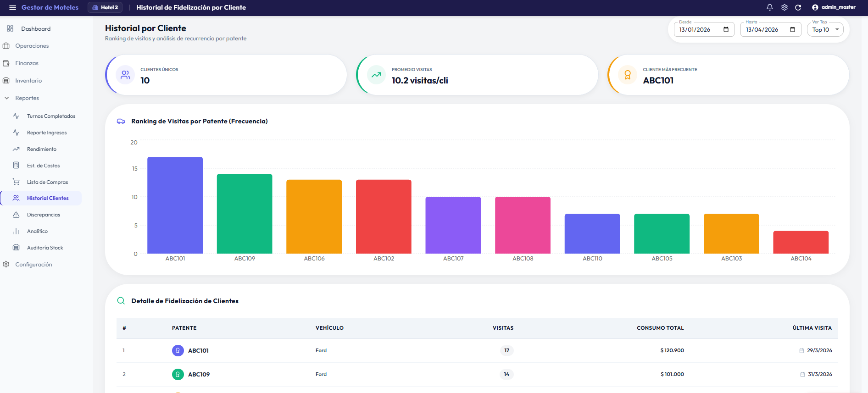Open the hamburger menu icon
Screen dimensions: 868x393
click(12, 7)
